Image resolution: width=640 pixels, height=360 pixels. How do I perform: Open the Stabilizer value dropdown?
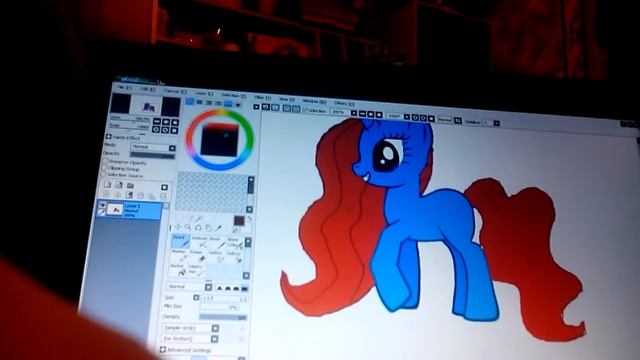pyautogui.click(x=497, y=123)
